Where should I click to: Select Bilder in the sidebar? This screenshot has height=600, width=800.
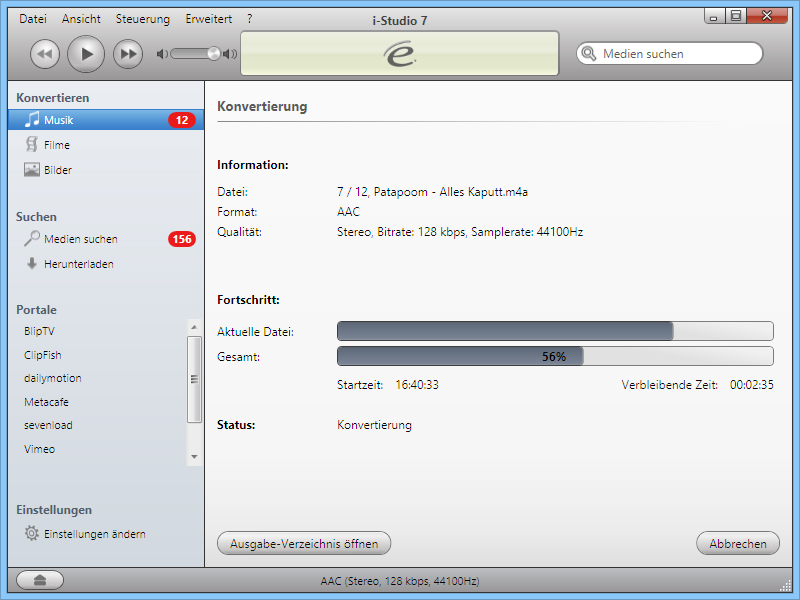pyautogui.click(x=58, y=170)
